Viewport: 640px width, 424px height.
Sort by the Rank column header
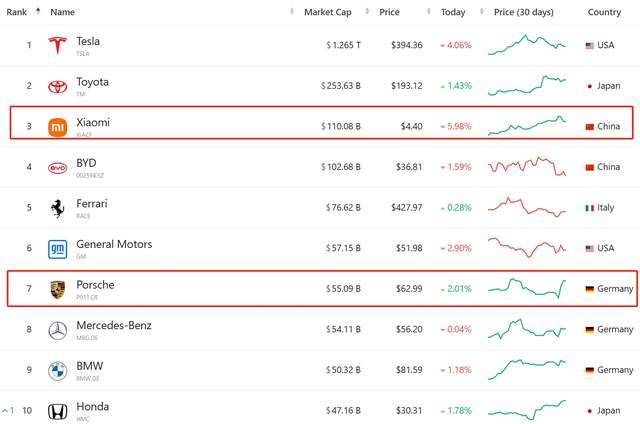tap(16, 12)
